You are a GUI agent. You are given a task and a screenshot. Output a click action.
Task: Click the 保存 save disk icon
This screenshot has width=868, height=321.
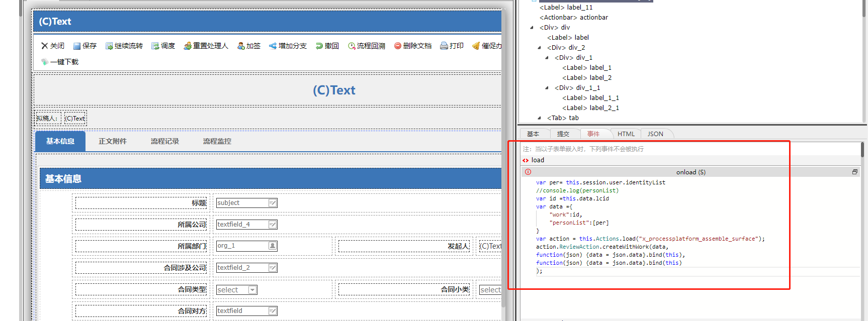(x=77, y=46)
